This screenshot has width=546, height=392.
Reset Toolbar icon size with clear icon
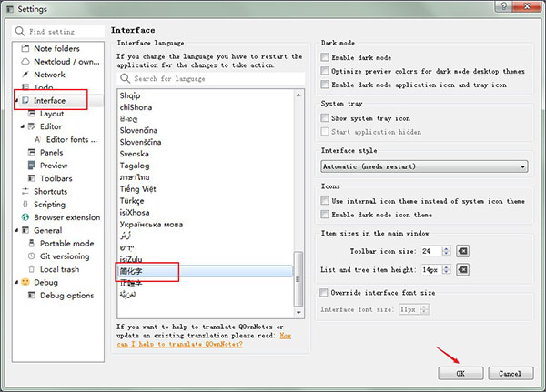[463, 251]
